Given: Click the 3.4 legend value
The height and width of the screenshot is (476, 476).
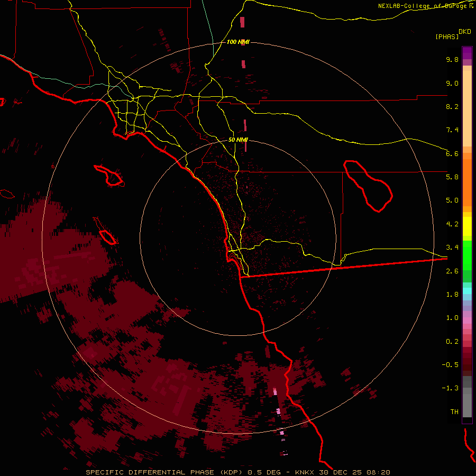Looking at the screenshot, I should 452,248.
